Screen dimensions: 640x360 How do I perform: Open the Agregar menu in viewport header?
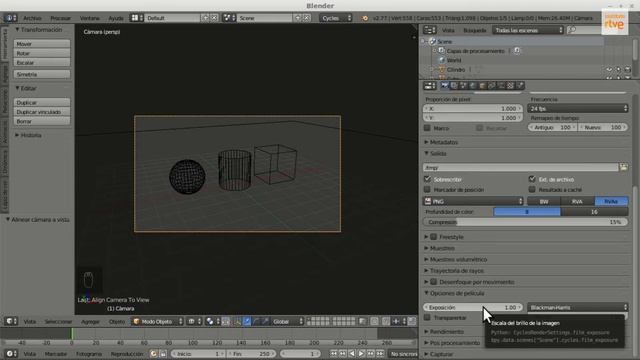[x=90, y=322]
